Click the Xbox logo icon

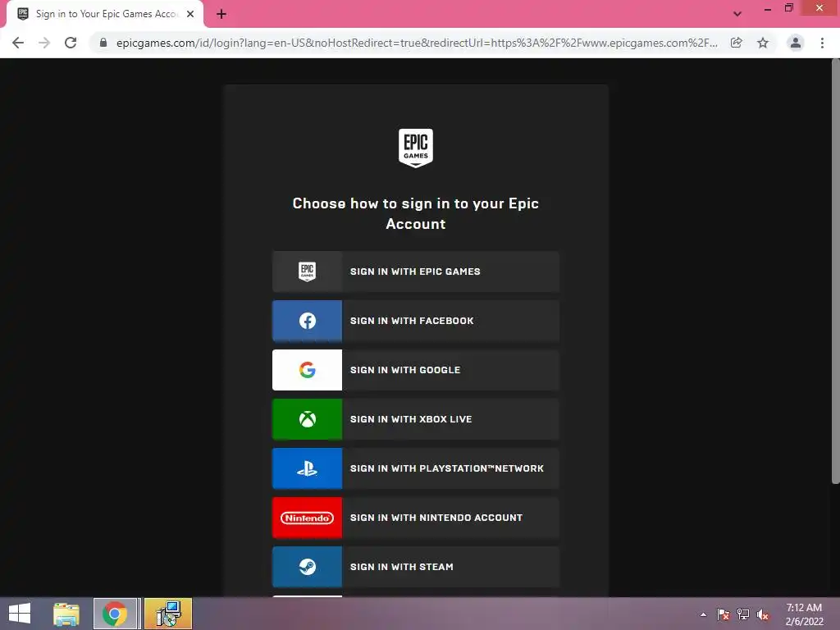coord(307,419)
